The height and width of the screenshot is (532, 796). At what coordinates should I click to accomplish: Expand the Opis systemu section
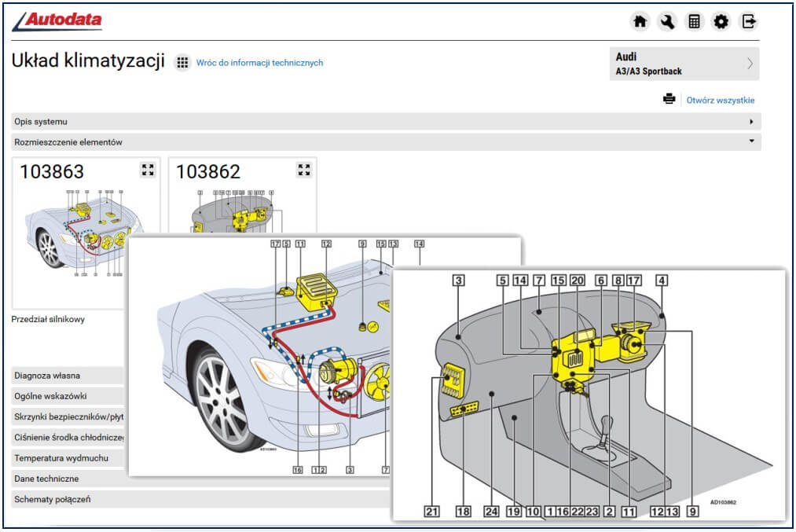[x=386, y=122]
